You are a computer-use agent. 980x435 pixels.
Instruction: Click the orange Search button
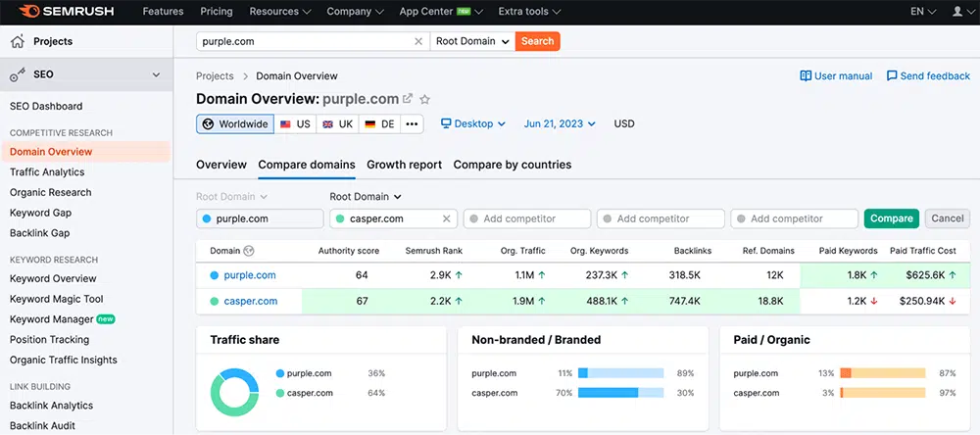[x=537, y=41]
